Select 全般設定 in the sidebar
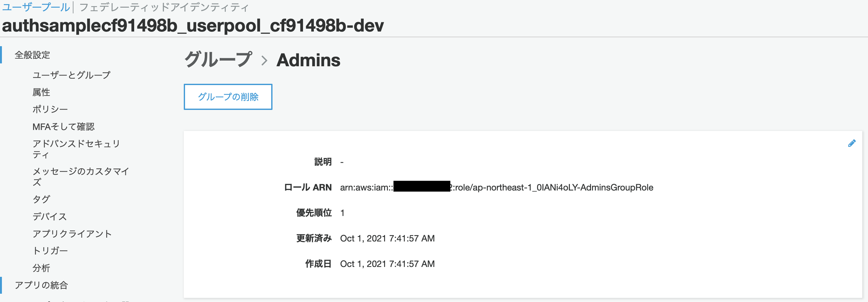The width and height of the screenshot is (868, 302). click(x=32, y=55)
